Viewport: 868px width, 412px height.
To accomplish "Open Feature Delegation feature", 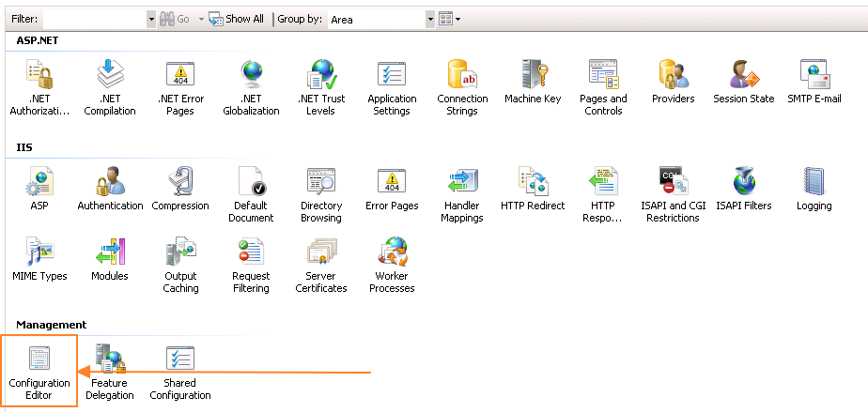I will click(110, 372).
